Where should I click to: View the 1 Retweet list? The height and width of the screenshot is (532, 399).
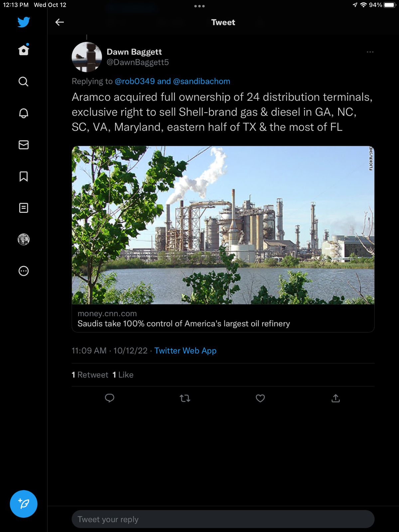(90, 375)
